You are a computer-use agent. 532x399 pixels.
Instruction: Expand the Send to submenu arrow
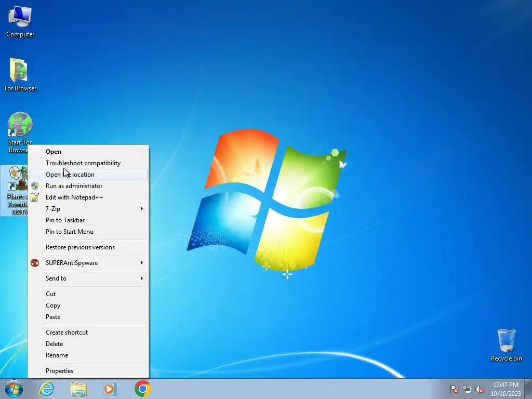(142, 278)
